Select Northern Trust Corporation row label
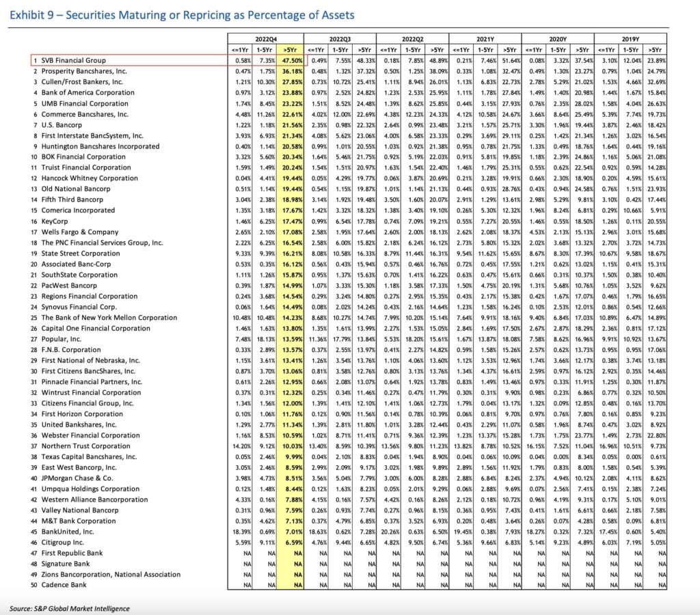The width and height of the screenshot is (700, 615). pos(85,446)
